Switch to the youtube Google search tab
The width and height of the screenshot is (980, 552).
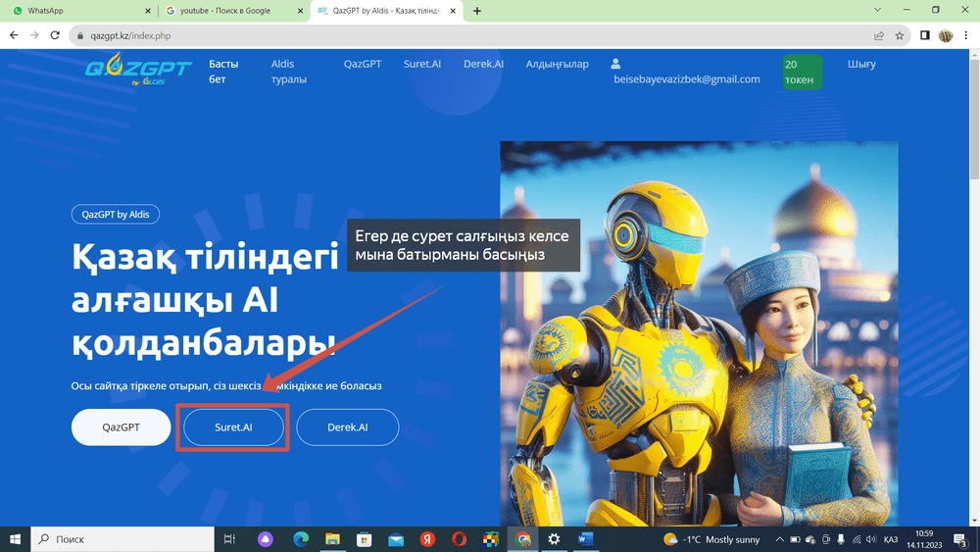235,11
